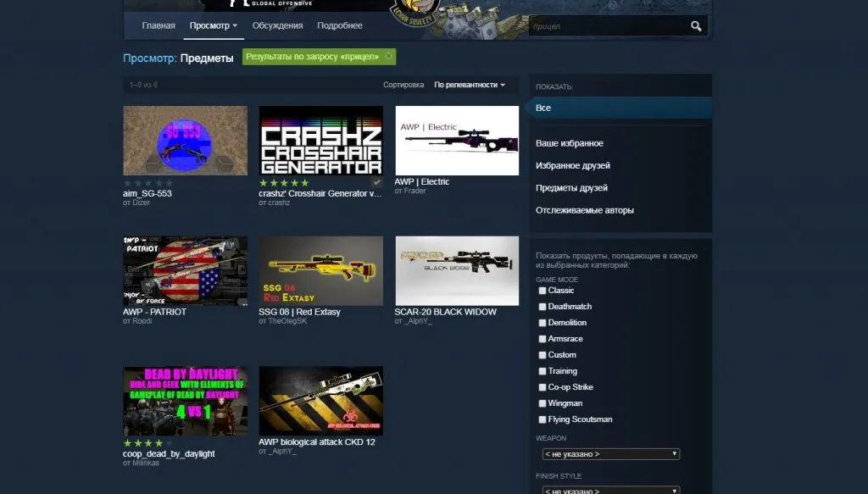The image size is (868, 494).
Task: Click the star rating under Crosshair Generator
Action: tap(284, 183)
